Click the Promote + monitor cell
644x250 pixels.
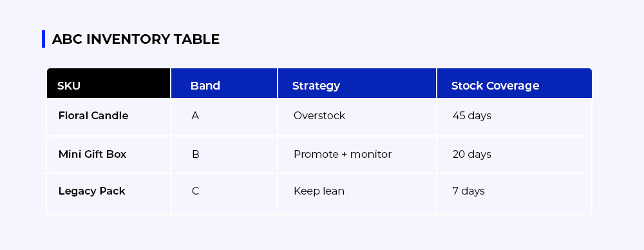(x=357, y=155)
